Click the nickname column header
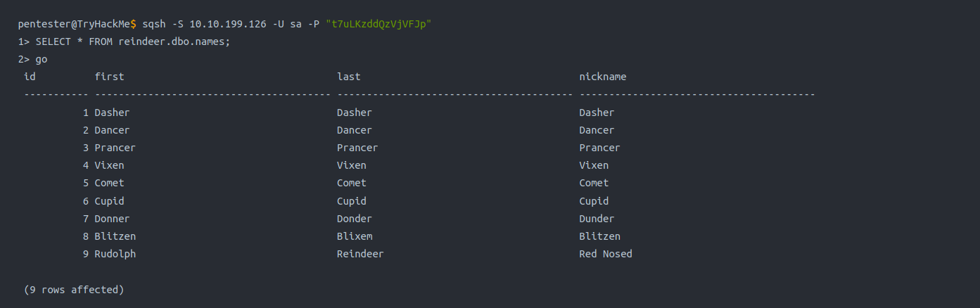 click(602, 77)
